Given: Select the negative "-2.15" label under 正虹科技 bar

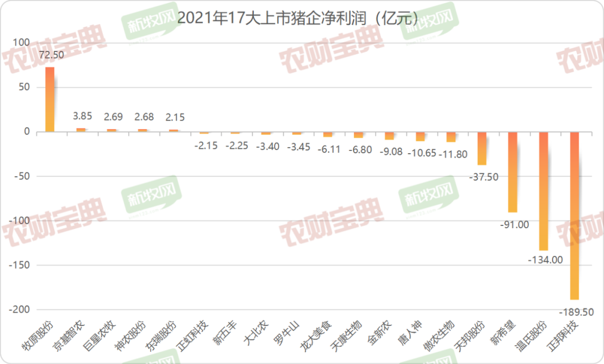Looking at the screenshot, I should 206,145.
